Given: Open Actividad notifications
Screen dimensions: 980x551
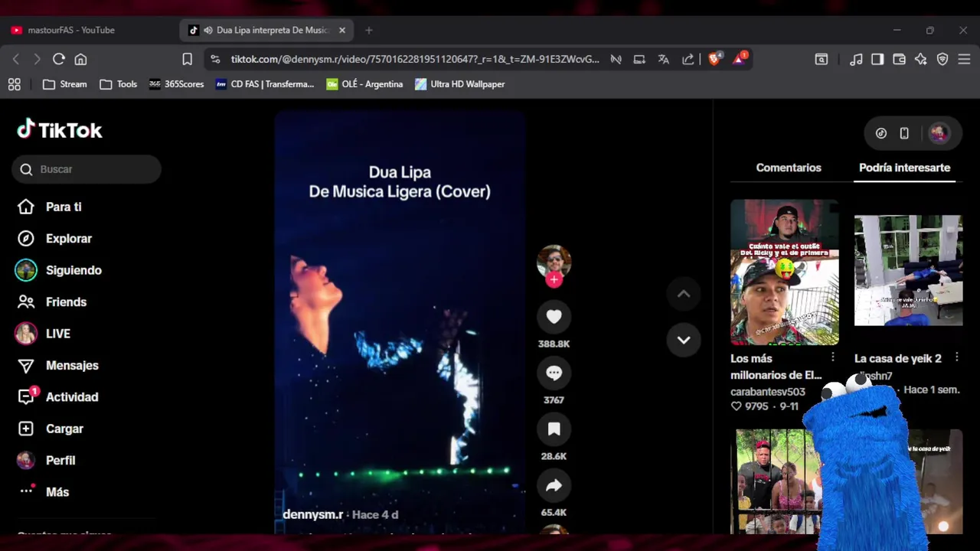Looking at the screenshot, I should pos(58,397).
